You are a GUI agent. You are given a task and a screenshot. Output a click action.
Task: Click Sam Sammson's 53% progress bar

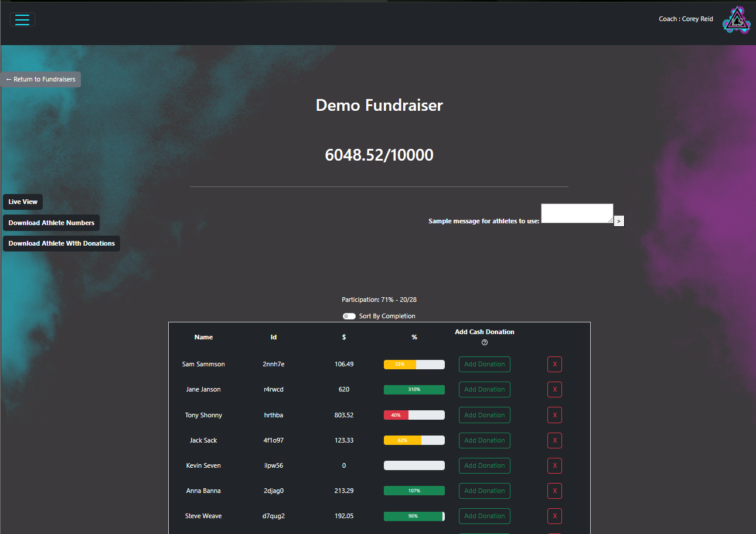[x=414, y=364]
